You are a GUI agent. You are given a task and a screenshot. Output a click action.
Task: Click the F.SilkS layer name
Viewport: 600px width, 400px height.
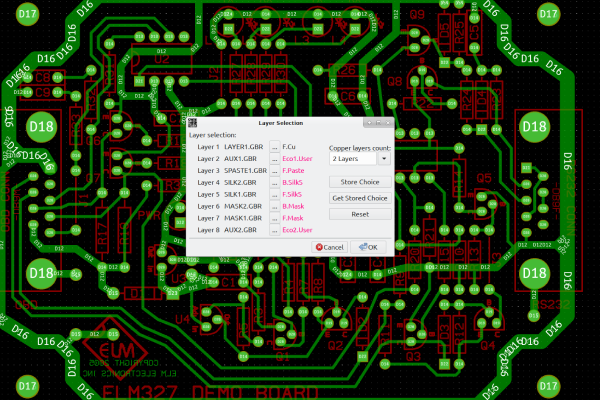tap(292, 194)
